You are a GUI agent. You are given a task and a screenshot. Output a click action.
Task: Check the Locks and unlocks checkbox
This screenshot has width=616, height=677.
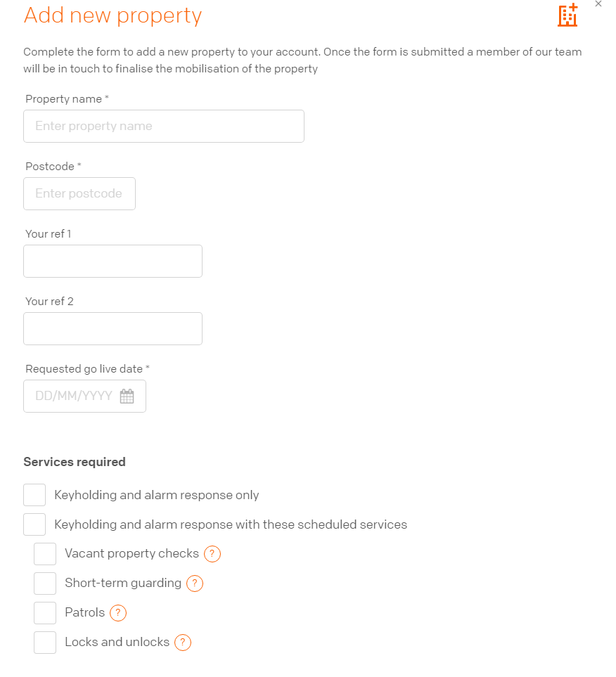pos(45,642)
